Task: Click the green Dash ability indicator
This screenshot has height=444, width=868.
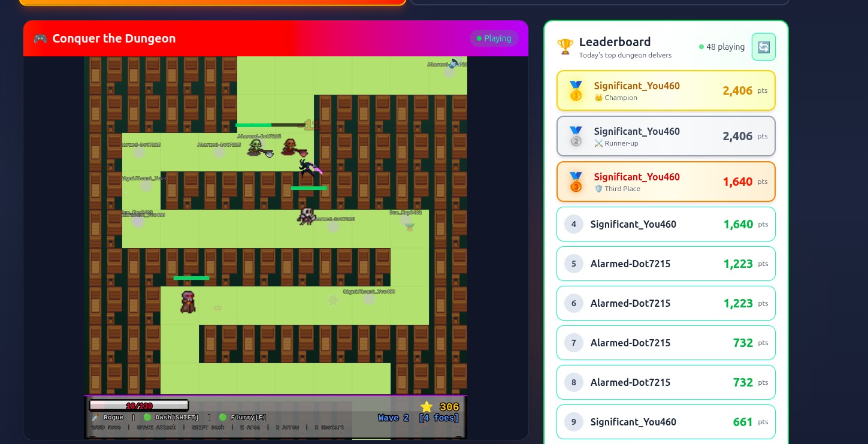Action: tap(147, 417)
